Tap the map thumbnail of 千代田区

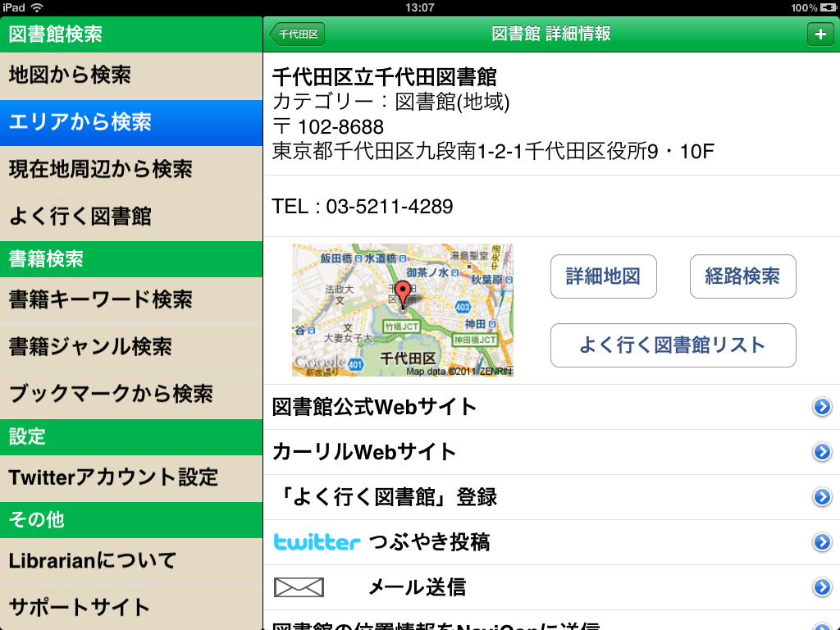403,310
